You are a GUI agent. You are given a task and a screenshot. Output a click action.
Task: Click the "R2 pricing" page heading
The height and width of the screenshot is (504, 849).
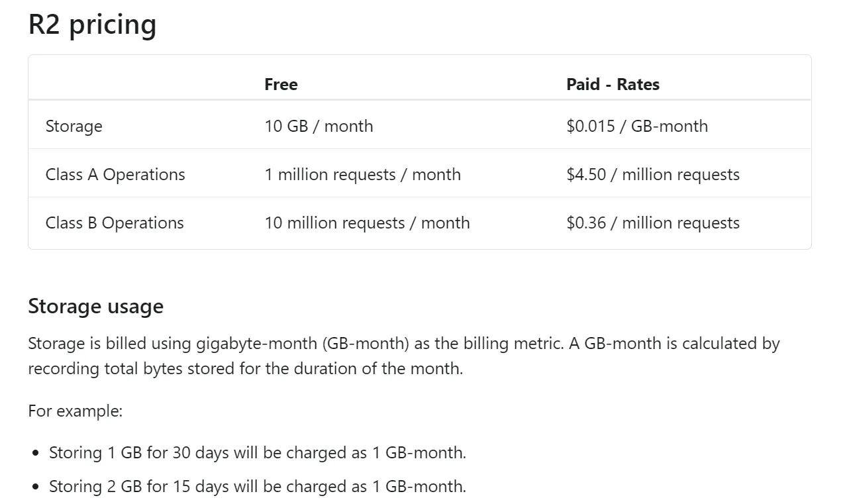click(x=92, y=25)
